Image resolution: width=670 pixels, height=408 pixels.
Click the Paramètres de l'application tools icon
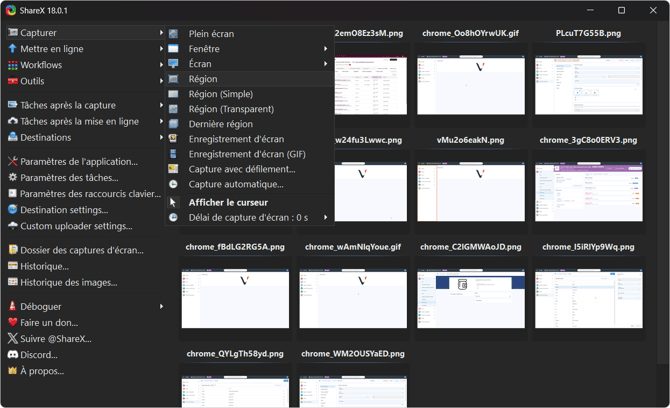(13, 162)
